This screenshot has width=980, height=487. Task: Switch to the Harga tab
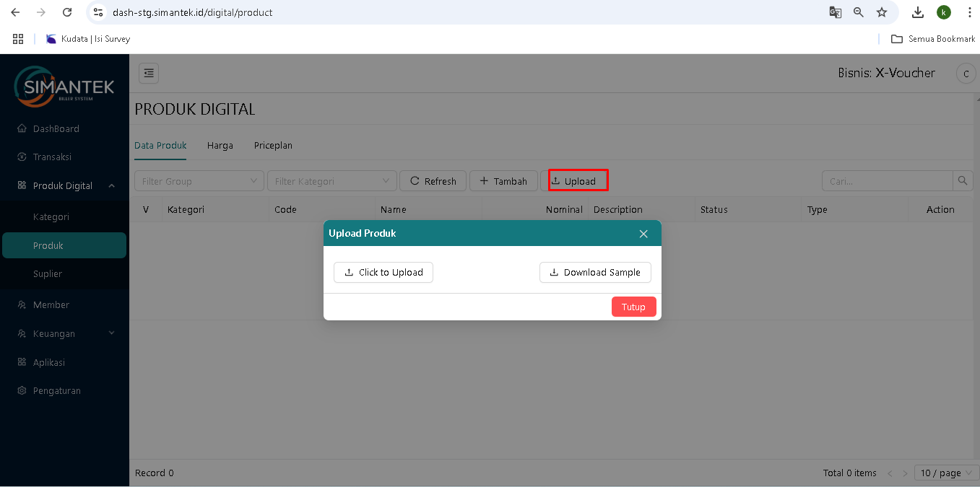(220, 145)
